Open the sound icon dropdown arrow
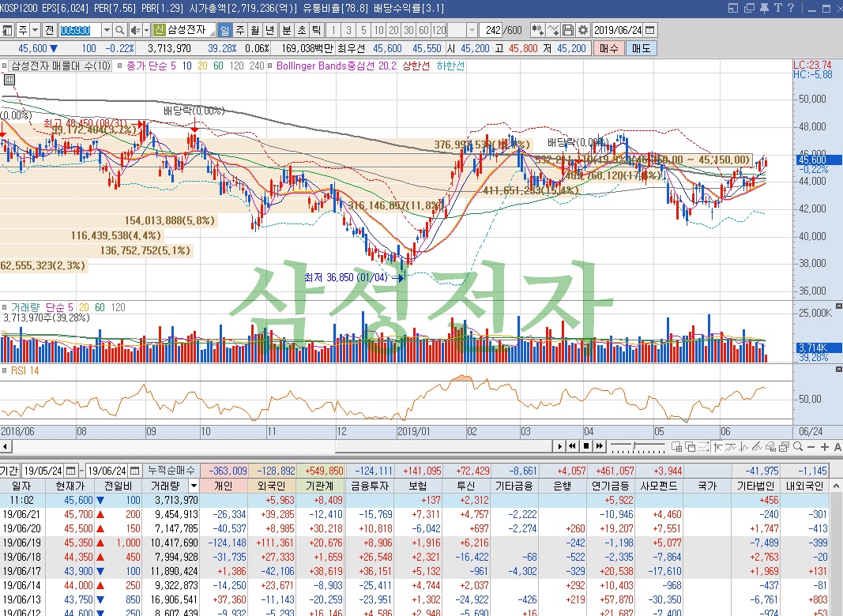843x616 pixels. click(146, 30)
